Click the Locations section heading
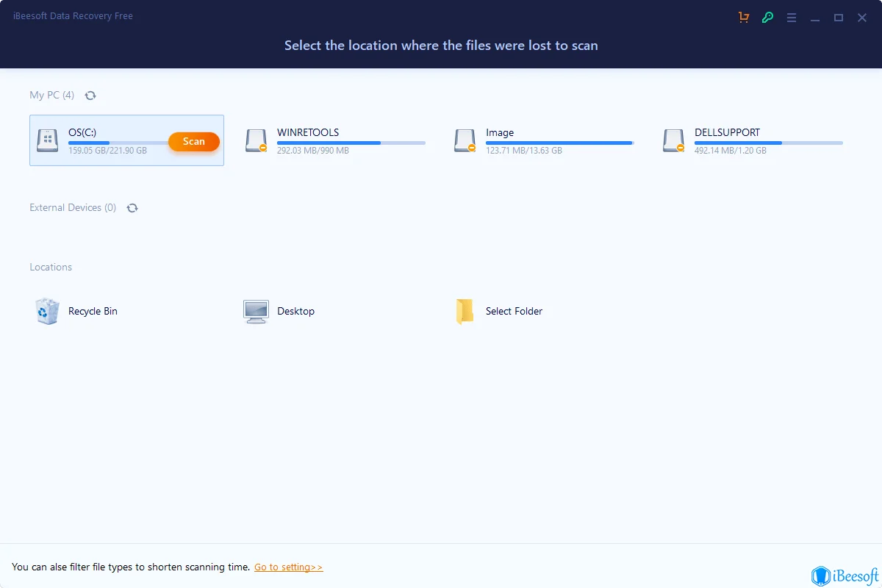Screen dimensions: 882x588 tap(51, 268)
